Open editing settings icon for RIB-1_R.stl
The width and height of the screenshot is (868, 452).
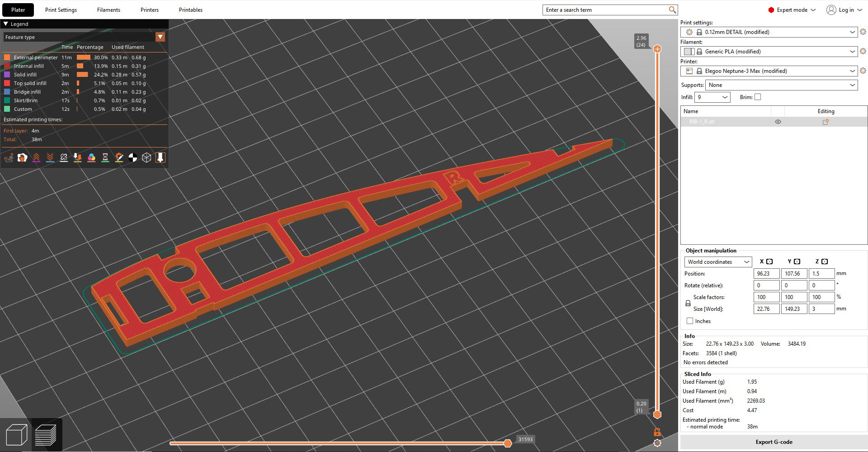point(826,122)
